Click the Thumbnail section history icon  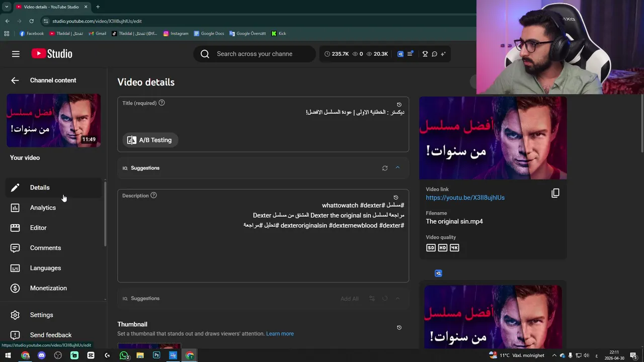(x=399, y=328)
